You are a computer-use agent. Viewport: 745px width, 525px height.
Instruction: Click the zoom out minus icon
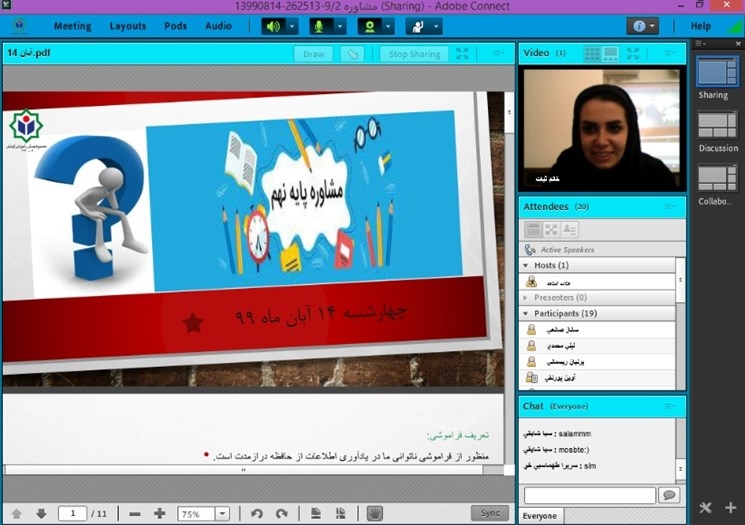[135, 513]
